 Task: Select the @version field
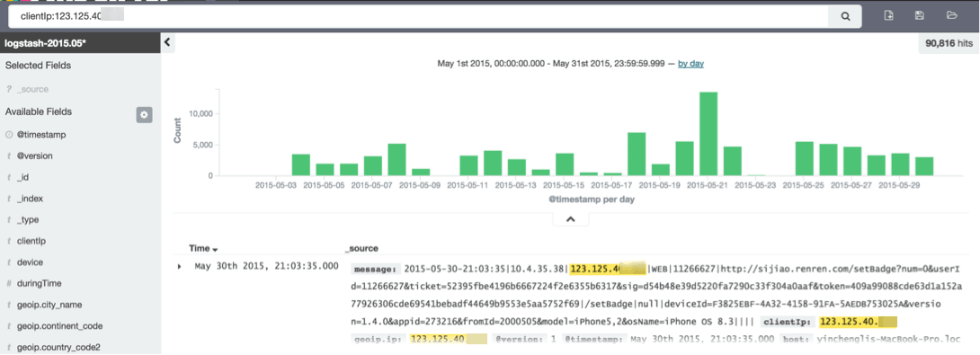pyautogui.click(x=35, y=155)
